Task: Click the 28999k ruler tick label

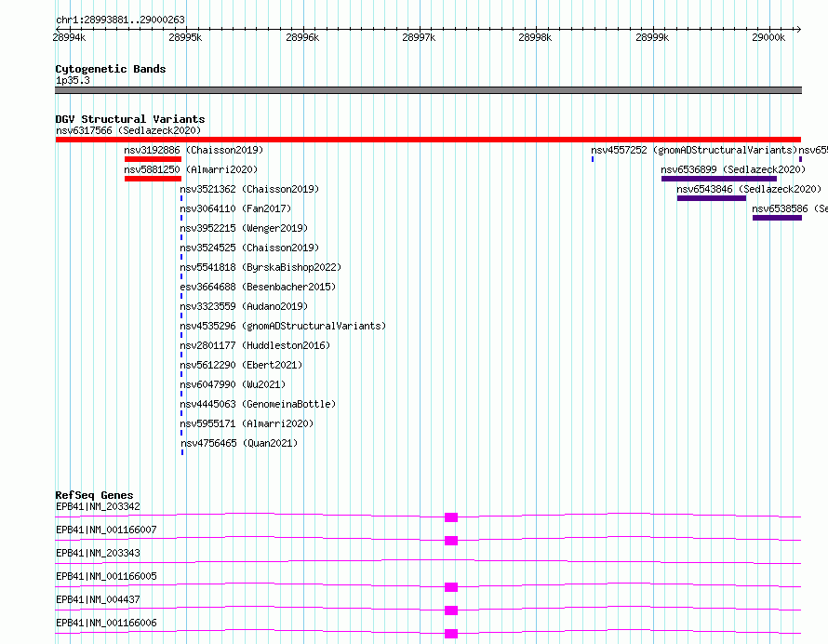Action: click(652, 37)
